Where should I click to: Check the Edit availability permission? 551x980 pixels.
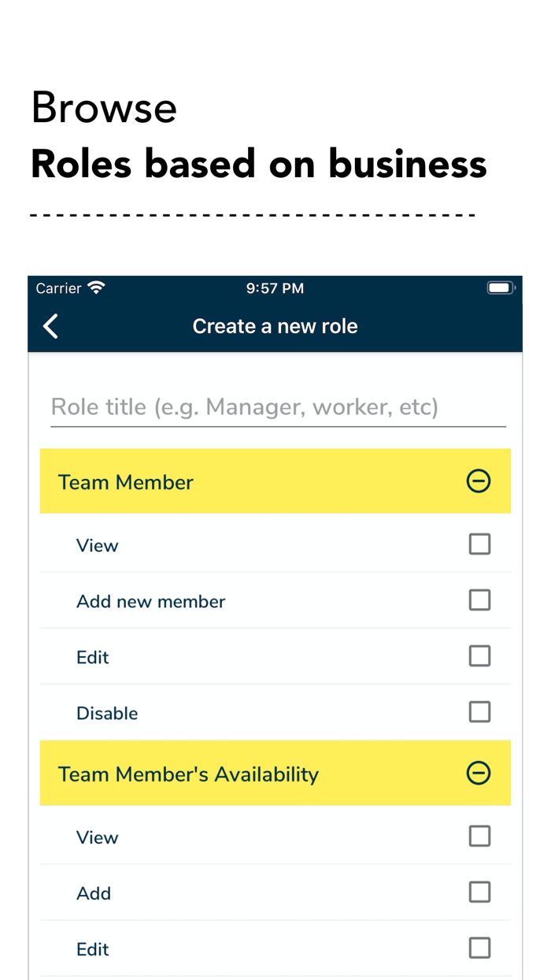(x=479, y=948)
